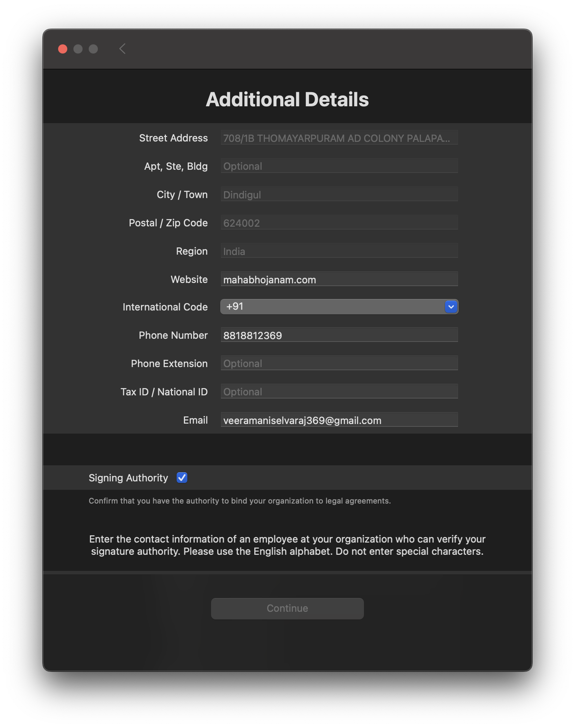Click the red close window button
The height and width of the screenshot is (728, 575).
(x=63, y=49)
